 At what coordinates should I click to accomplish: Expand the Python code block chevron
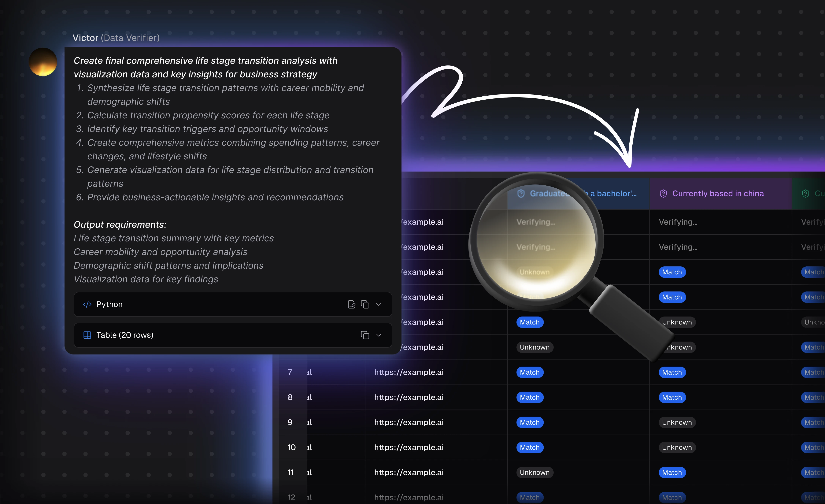[379, 304]
